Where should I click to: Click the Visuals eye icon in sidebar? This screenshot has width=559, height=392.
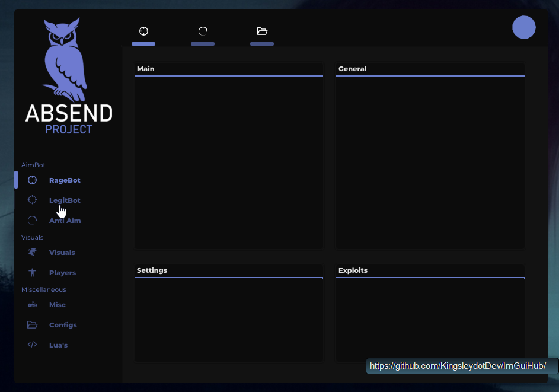(x=32, y=252)
